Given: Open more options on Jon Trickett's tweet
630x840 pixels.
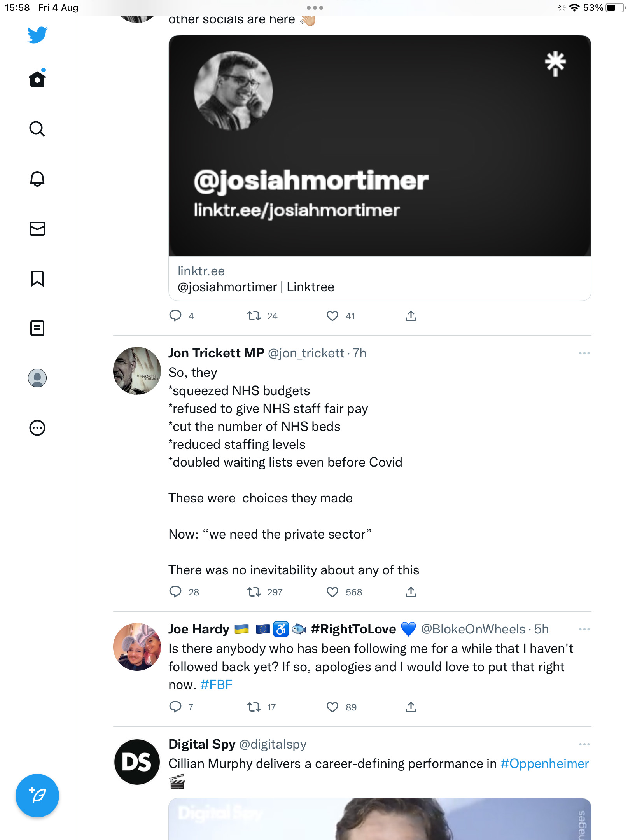Looking at the screenshot, I should coord(584,353).
